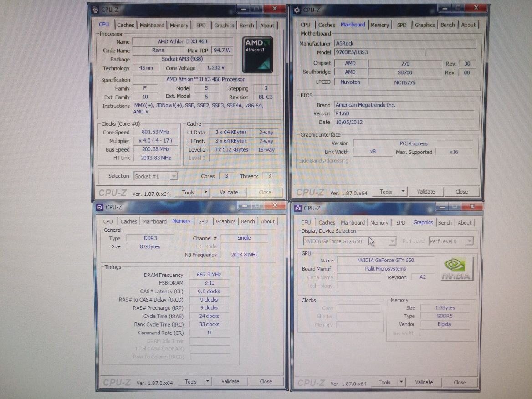
Task: Click the processor Name field AMD Athlon II X3 460
Action: [183, 41]
